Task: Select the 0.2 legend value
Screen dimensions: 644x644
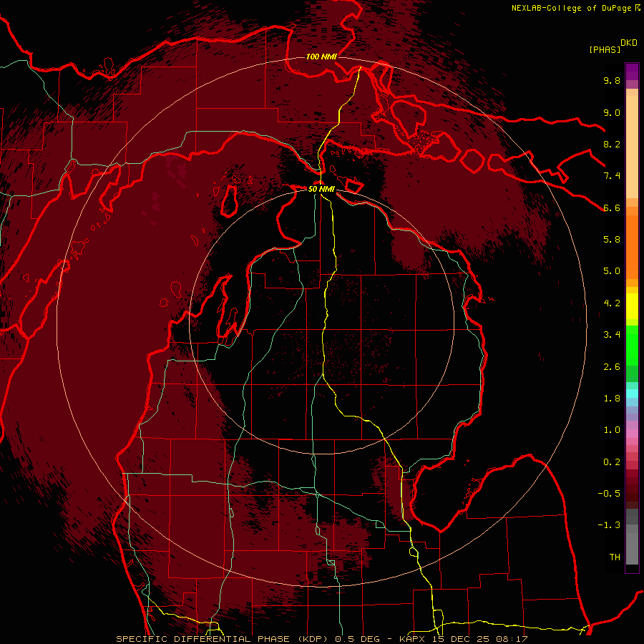Action: pos(612,462)
